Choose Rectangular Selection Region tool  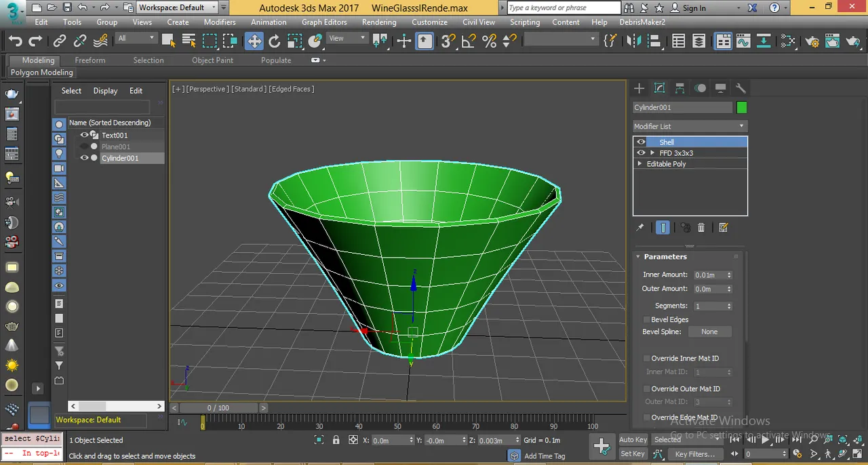click(210, 41)
